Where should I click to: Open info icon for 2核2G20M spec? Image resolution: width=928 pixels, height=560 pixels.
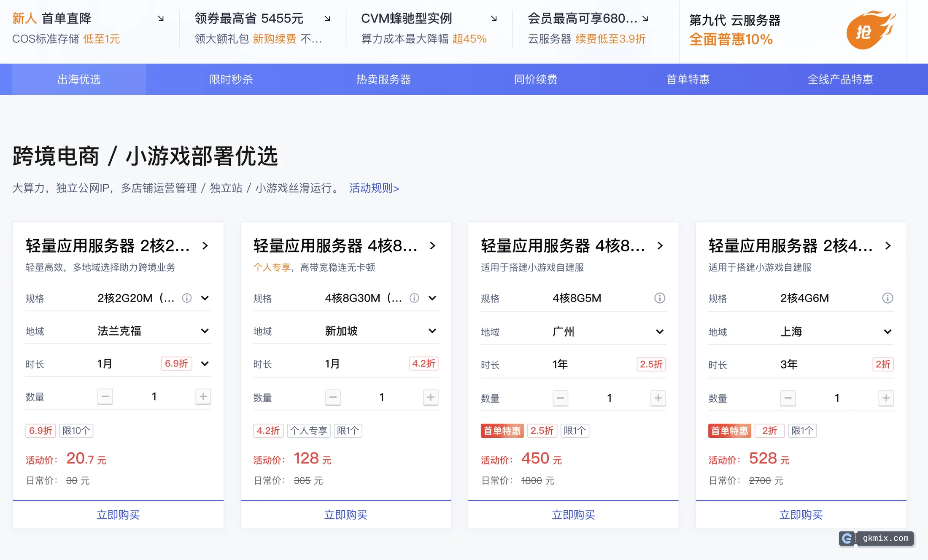(187, 298)
